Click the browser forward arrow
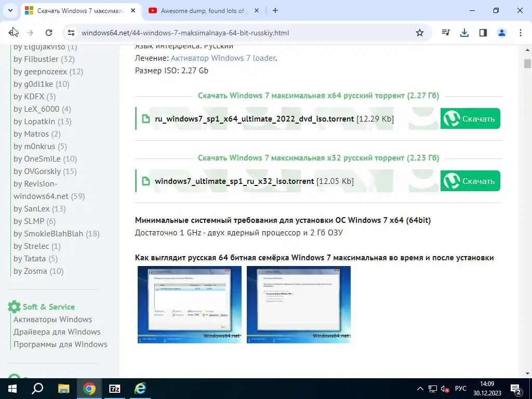This screenshot has height=399, width=532. 30,33
